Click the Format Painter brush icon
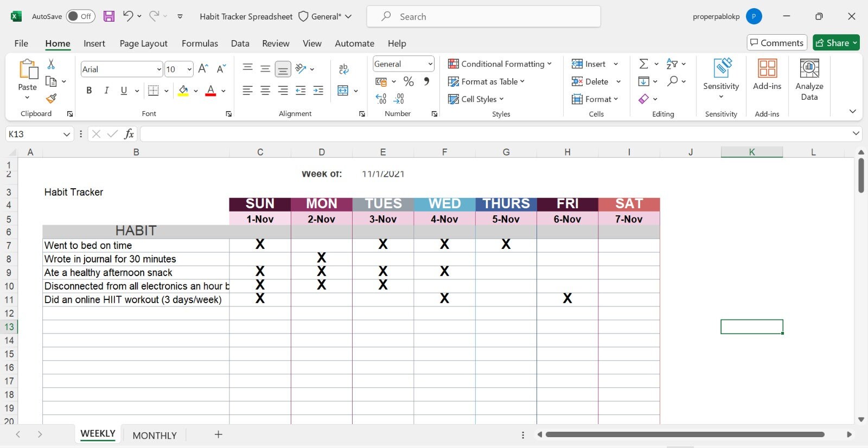Viewport: 868px width, 448px height. [x=51, y=98]
